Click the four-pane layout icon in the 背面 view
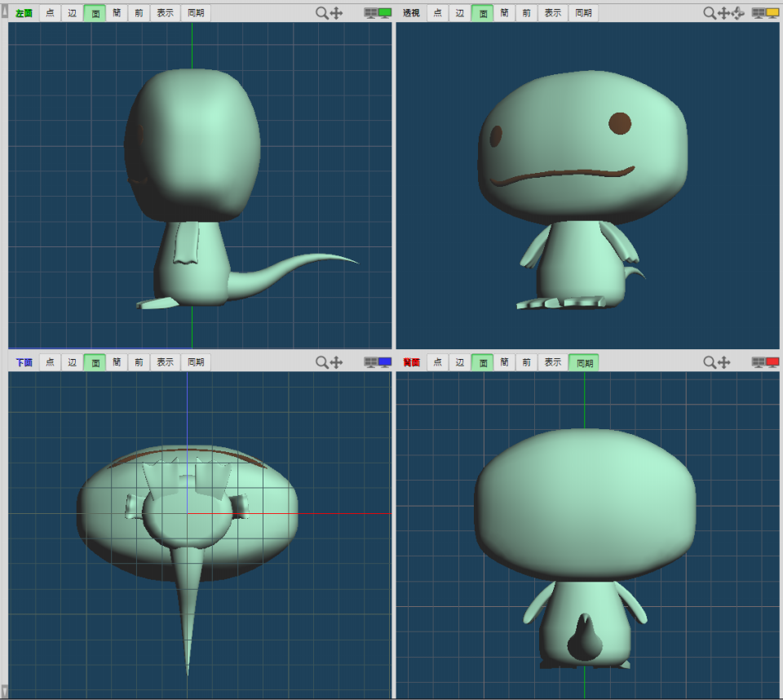 click(x=758, y=362)
